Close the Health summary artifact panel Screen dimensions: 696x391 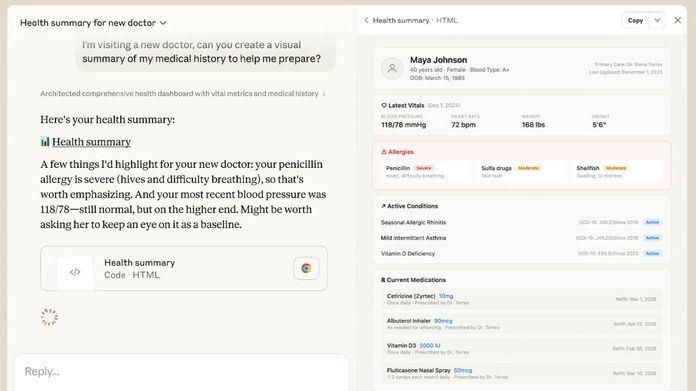point(677,20)
